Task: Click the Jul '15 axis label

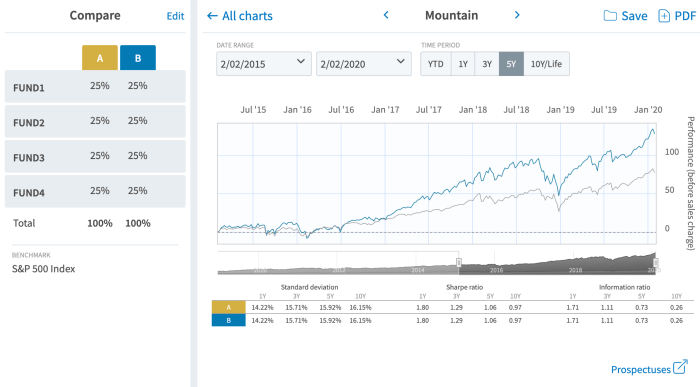Action: pyautogui.click(x=253, y=109)
